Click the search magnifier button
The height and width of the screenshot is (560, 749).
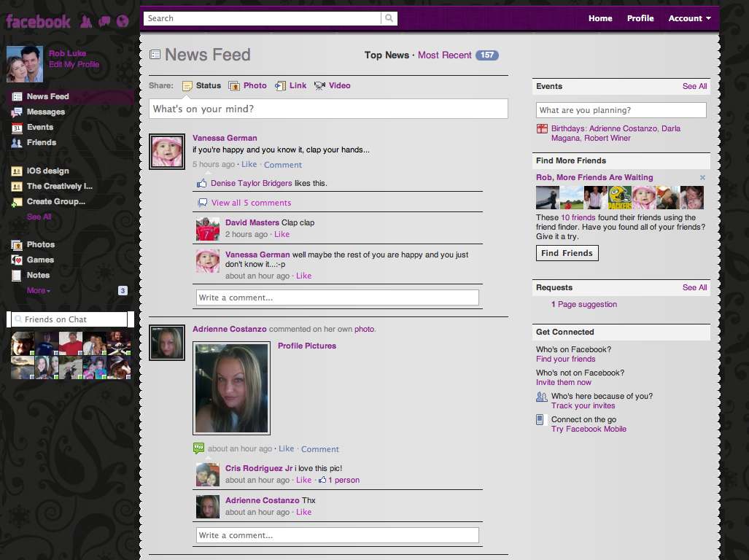tap(389, 18)
